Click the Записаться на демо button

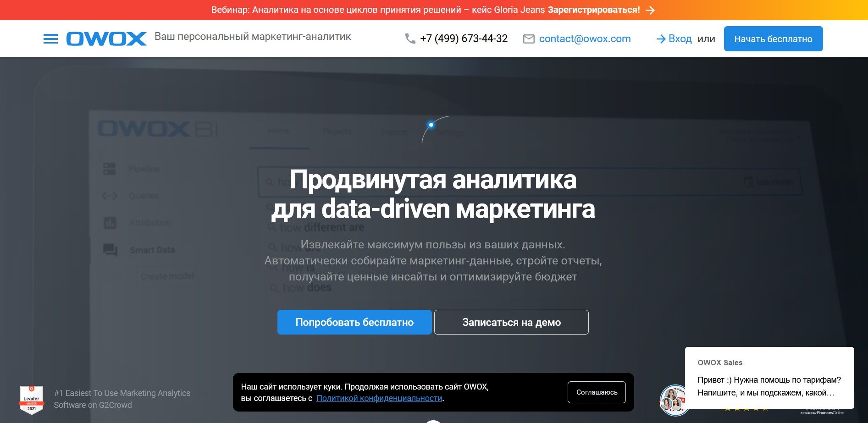click(x=511, y=322)
